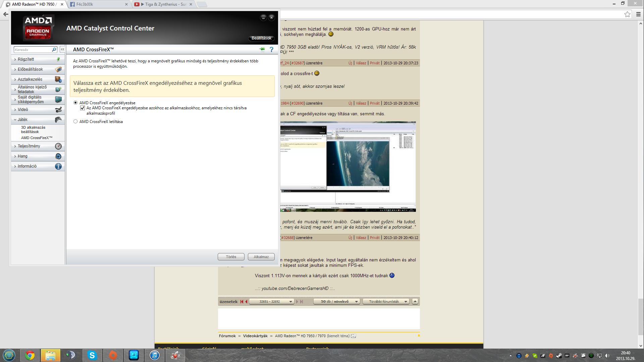Expand the Videó section

[38, 110]
